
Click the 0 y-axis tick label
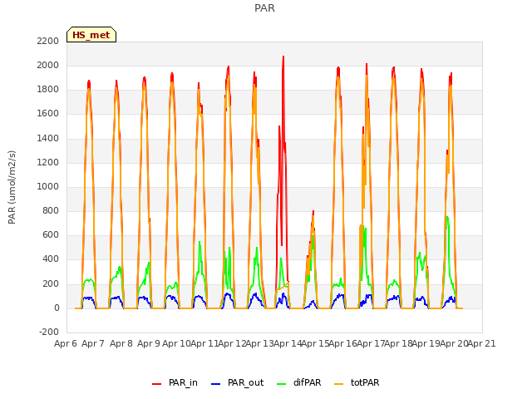tap(57, 308)
